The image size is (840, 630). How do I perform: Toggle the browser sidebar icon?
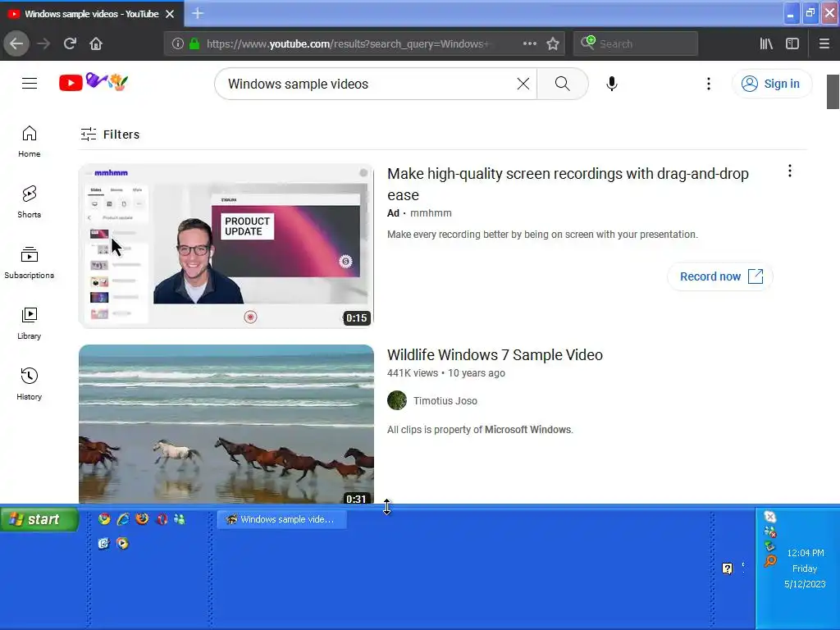click(x=792, y=43)
